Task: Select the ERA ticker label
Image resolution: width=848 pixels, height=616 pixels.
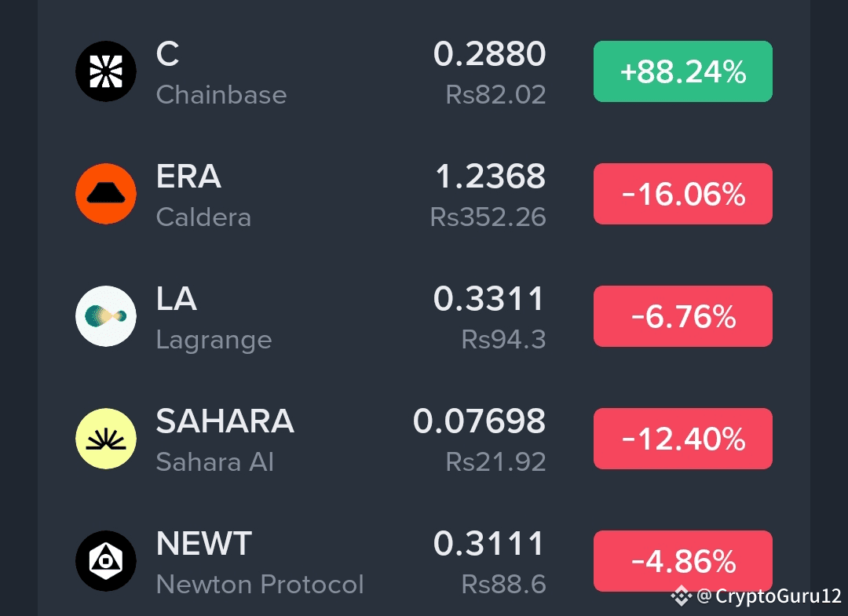Action: 188,176
